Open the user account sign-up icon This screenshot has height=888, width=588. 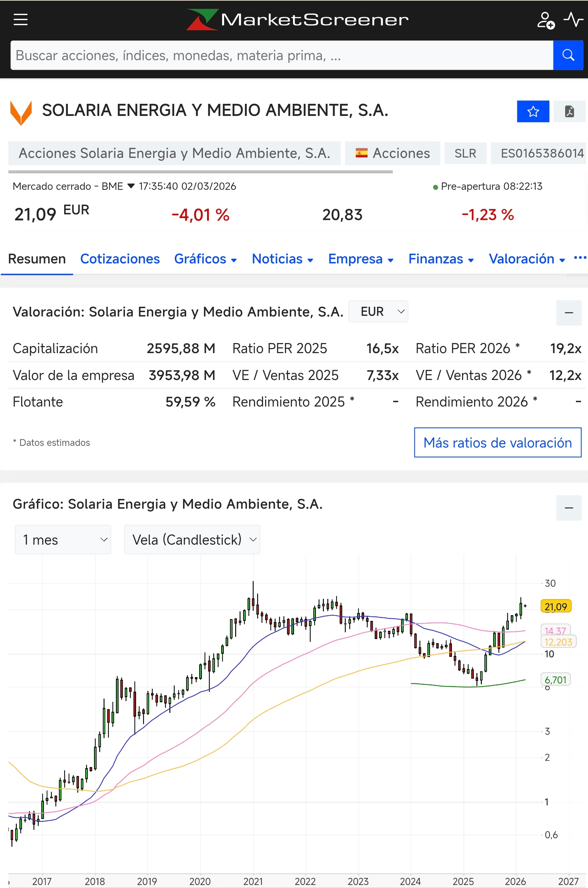(x=546, y=20)
